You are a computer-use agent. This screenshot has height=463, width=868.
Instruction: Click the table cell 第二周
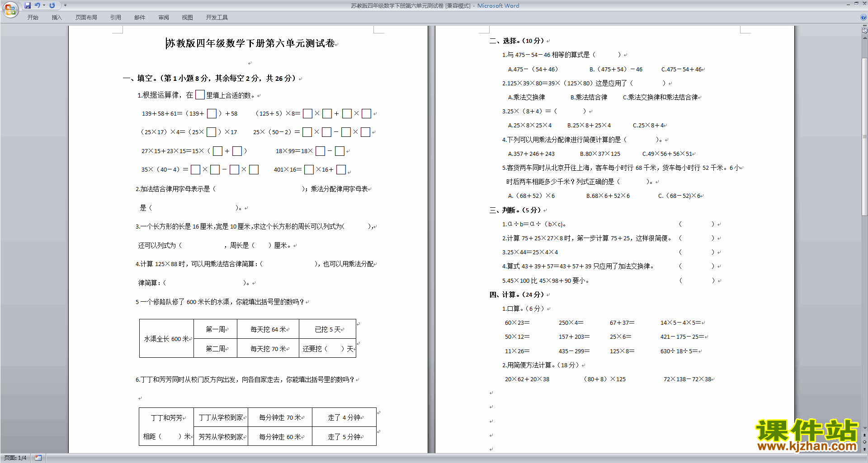215,348
